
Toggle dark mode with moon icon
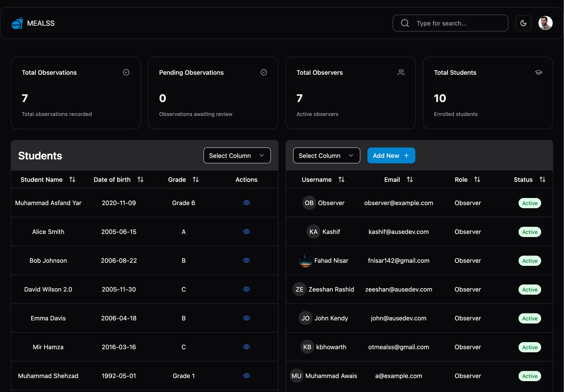[x=523, y=23]
